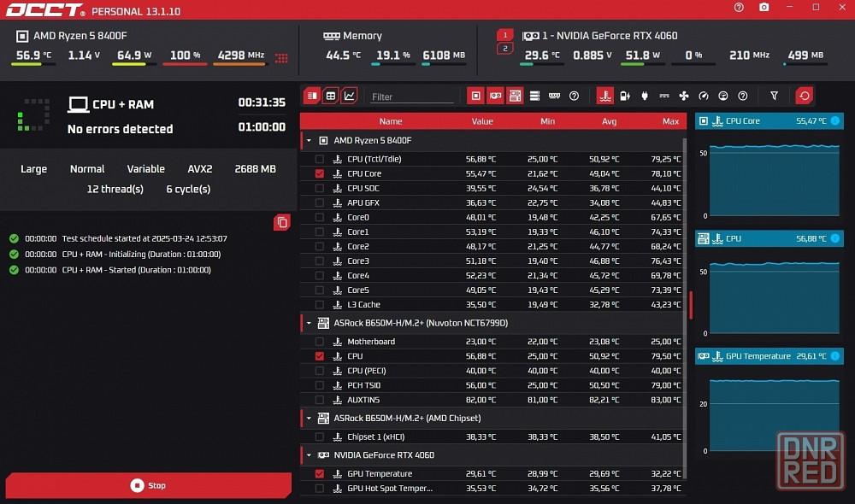Select the GPU Hot Spot Temperature row
855x504 pixels.
click(493, 489)
